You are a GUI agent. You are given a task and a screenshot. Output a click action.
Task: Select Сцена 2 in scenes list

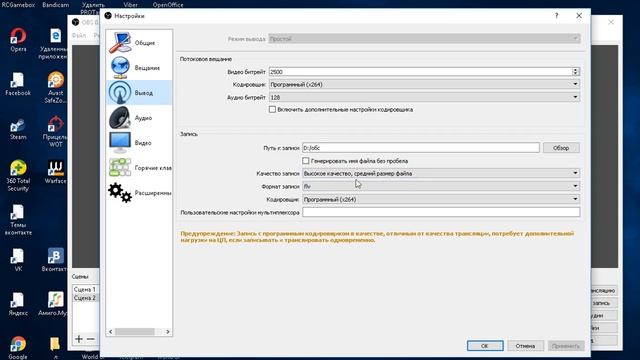pos(85,298)
